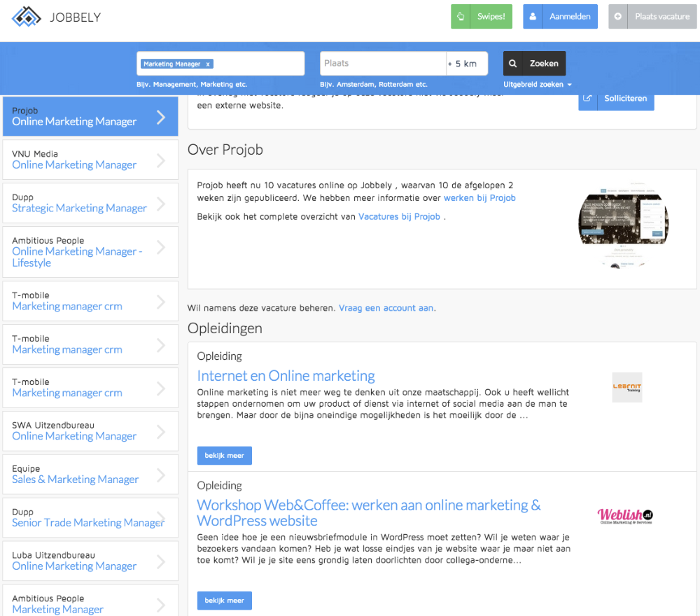Screen dimensions: 700x616
Task: Select SWA Uitzendbureau Online Marketing Manager listing
Action: point(90,431)
